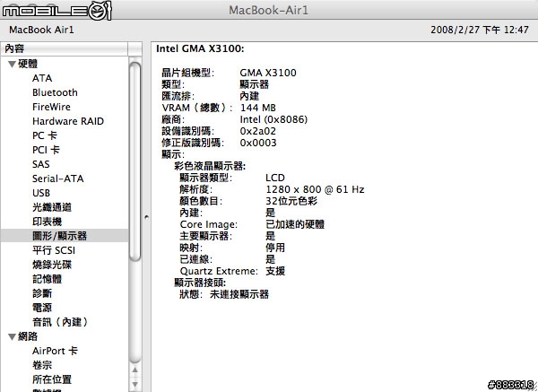538x392 pixels.
Task: Click the date 2008/2/27 下午 12:47
Action: point(480,30)
